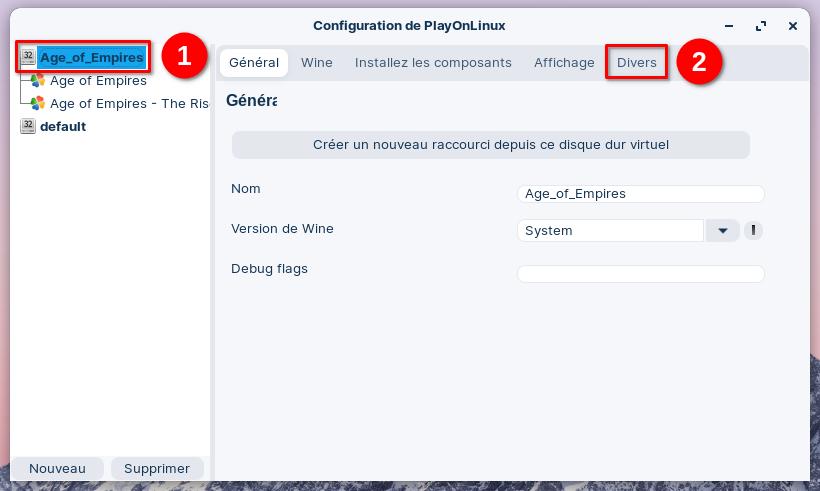Click the Supprimer button

pos(157,469)
